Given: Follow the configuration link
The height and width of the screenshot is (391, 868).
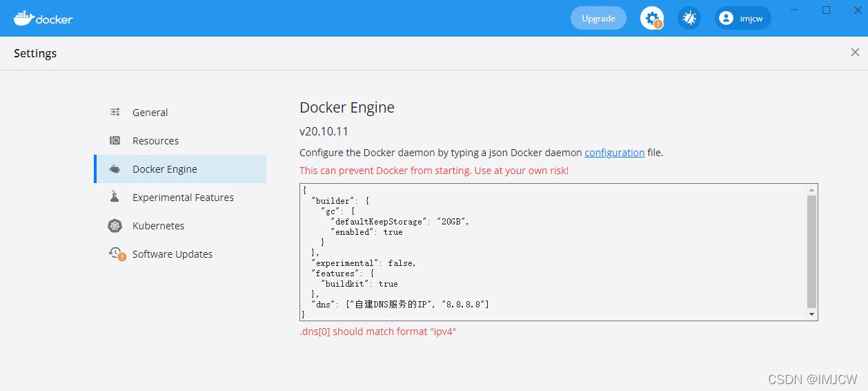Looking at the screenshot, I should point(615,153).
